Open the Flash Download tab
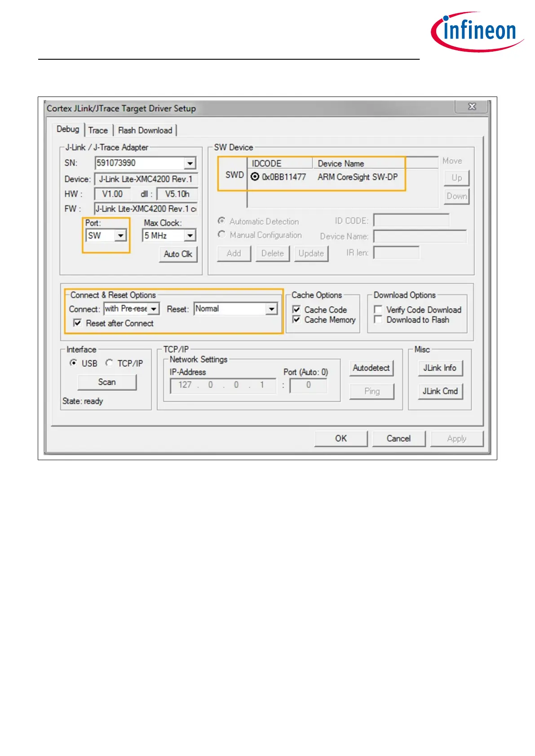 (x=145, y=130)
